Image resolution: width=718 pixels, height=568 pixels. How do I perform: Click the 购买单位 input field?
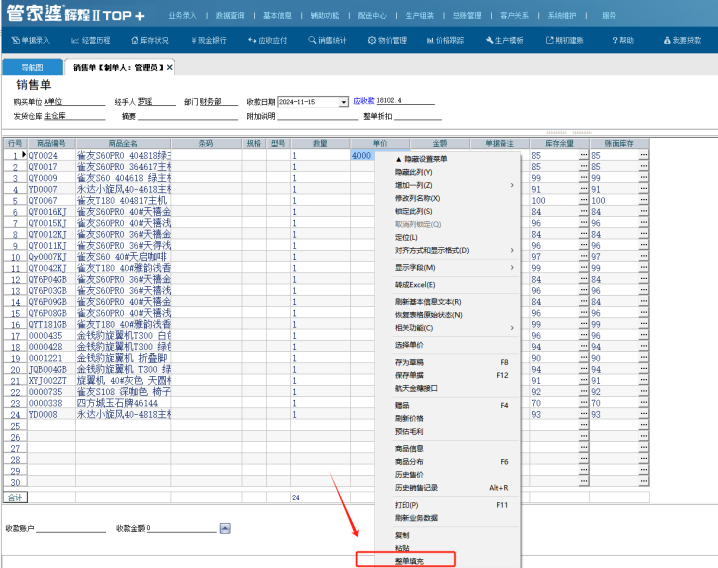[x=74, y=102]
